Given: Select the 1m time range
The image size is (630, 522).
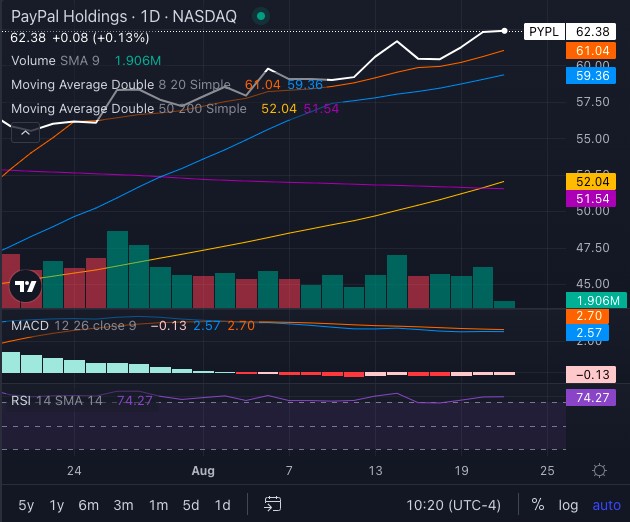Looking at the screenshot, I should tap(159, 505).
